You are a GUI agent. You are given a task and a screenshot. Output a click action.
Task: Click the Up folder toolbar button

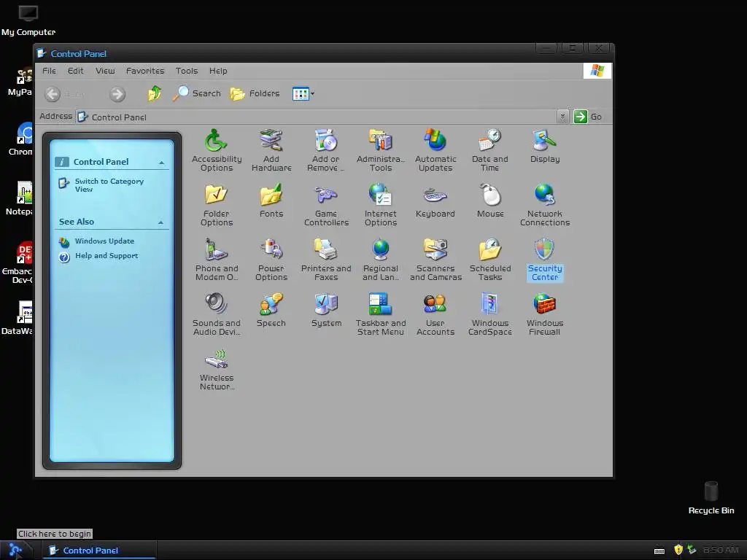click(x=154, y=94)
